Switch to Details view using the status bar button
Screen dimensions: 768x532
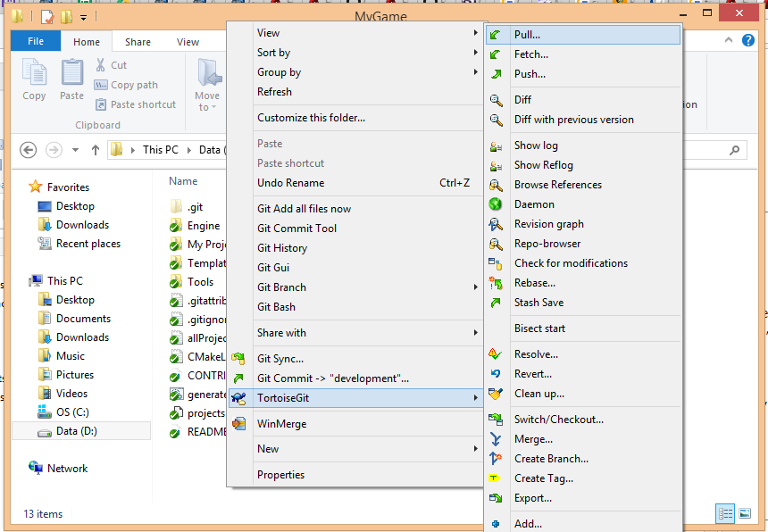click(x=725, y=513)
